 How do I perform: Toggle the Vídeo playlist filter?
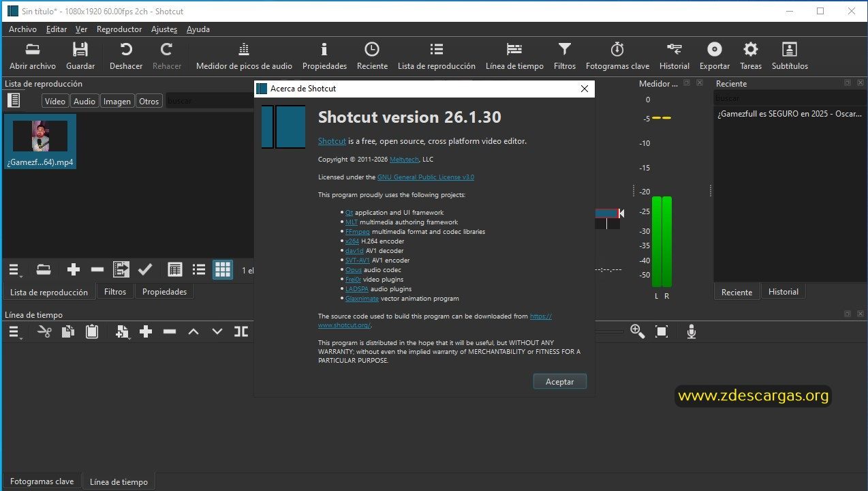[55, 101]
